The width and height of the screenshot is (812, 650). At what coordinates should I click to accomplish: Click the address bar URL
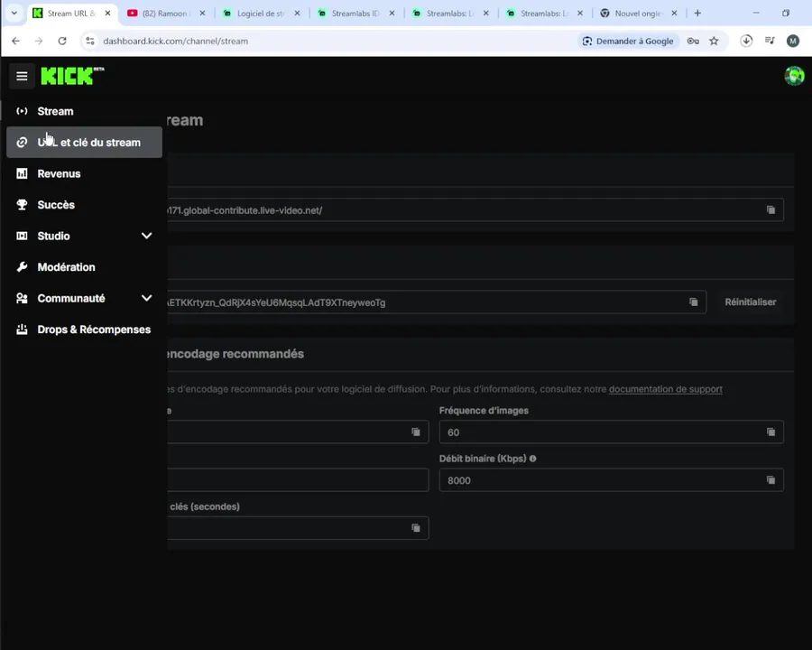(176, 41)
